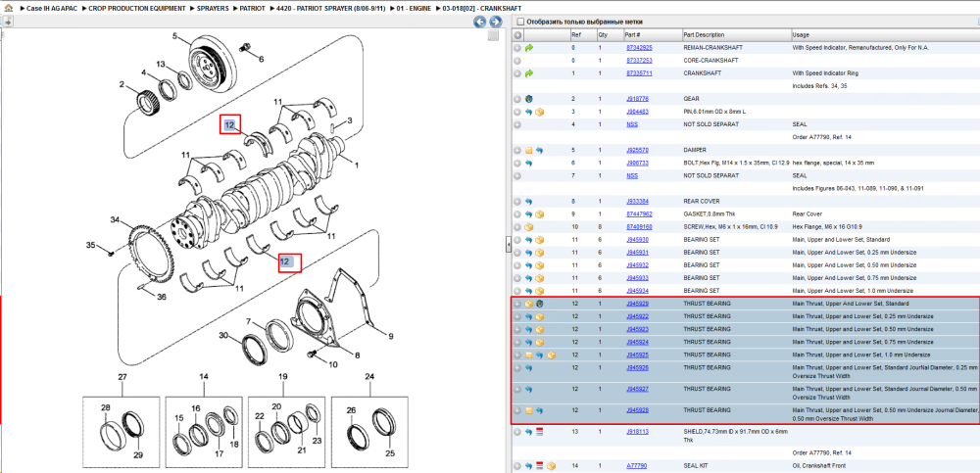Image resolution: width=980 pixels, height=473 pixels.
Task: Click blue arrow on J945933 bearing set row
Action: point(529,278)
